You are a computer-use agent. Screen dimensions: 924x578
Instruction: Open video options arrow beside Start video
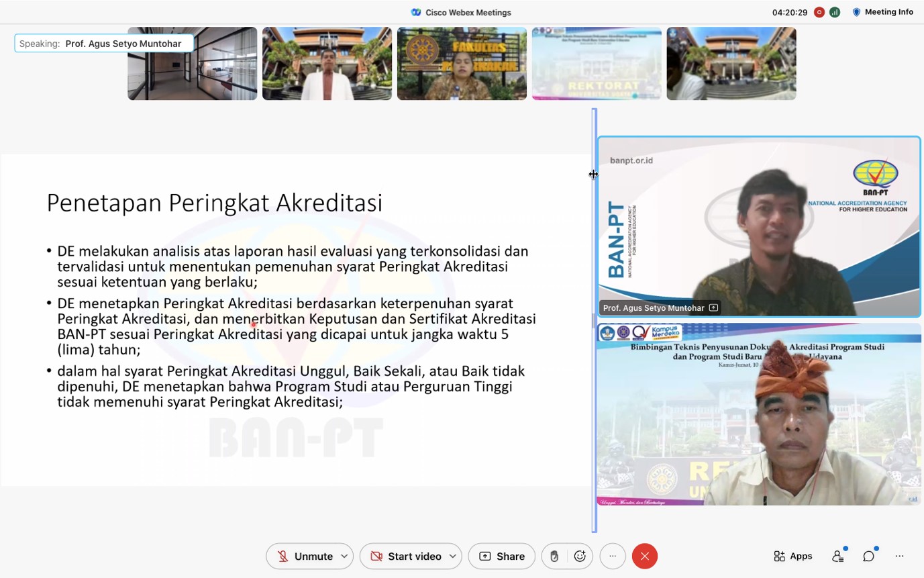pos(453,556)
